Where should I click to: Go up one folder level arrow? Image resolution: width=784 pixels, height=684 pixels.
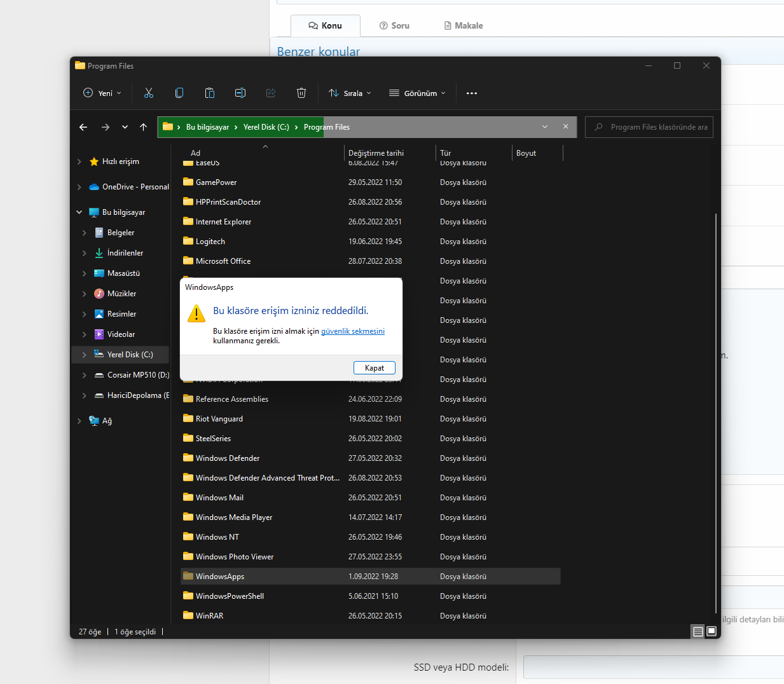tap(144, 127)
